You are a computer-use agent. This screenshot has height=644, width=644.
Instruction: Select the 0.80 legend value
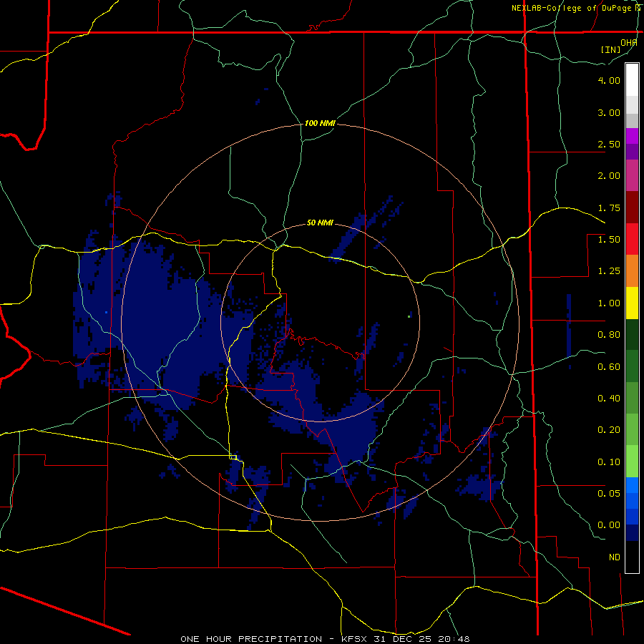609,335
